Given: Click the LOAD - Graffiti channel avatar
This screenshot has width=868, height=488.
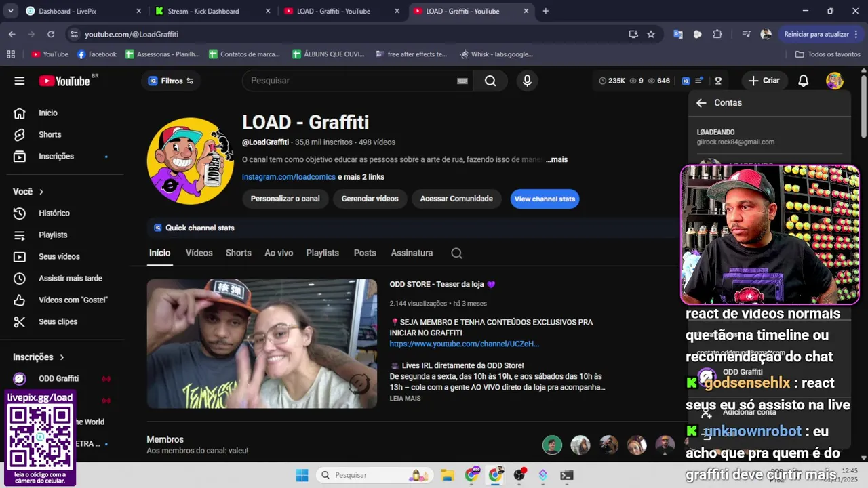Looking at the screenshot, I should tap(191, 161).
